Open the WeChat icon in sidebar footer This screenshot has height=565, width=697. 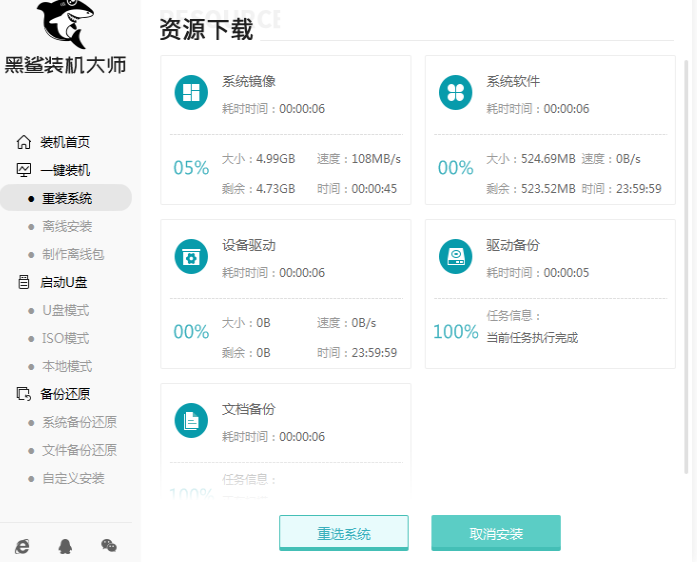click(109, 545)
